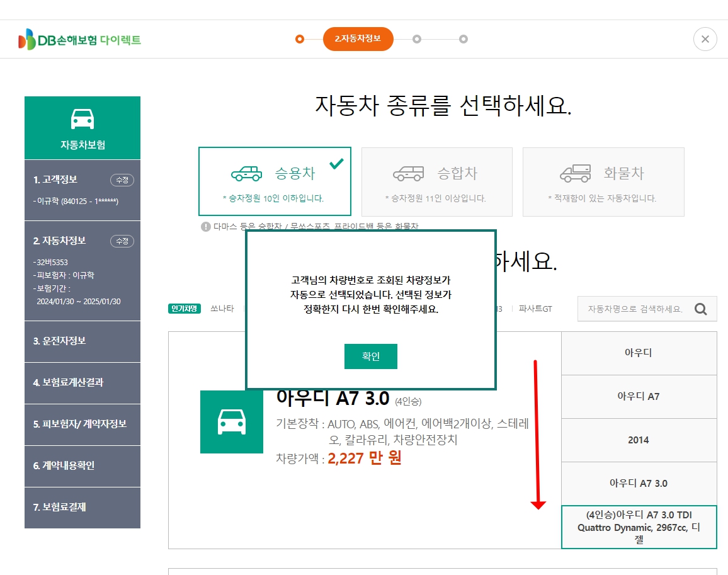
Task: Open the 7. 보험료결제 sidebar item
Action: 82,508
